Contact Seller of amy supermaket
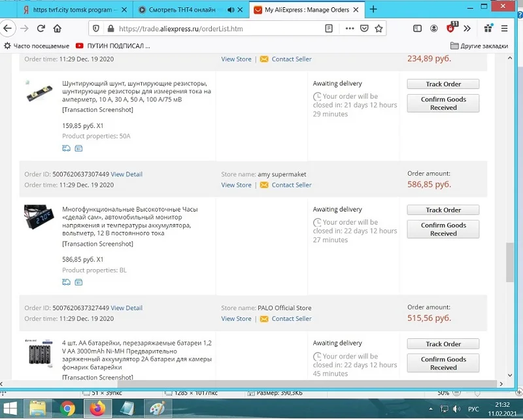This screenshot has width=523, height=420. coord(291,185)
